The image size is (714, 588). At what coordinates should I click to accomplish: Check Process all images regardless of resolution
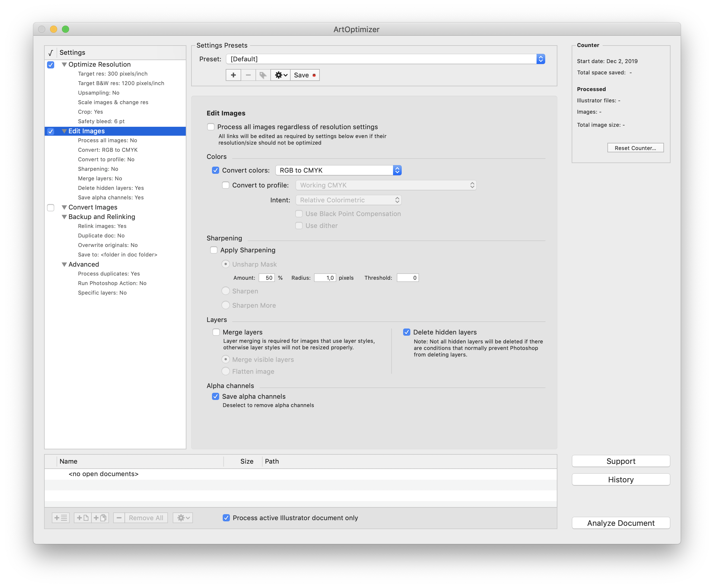coord(211,127)
